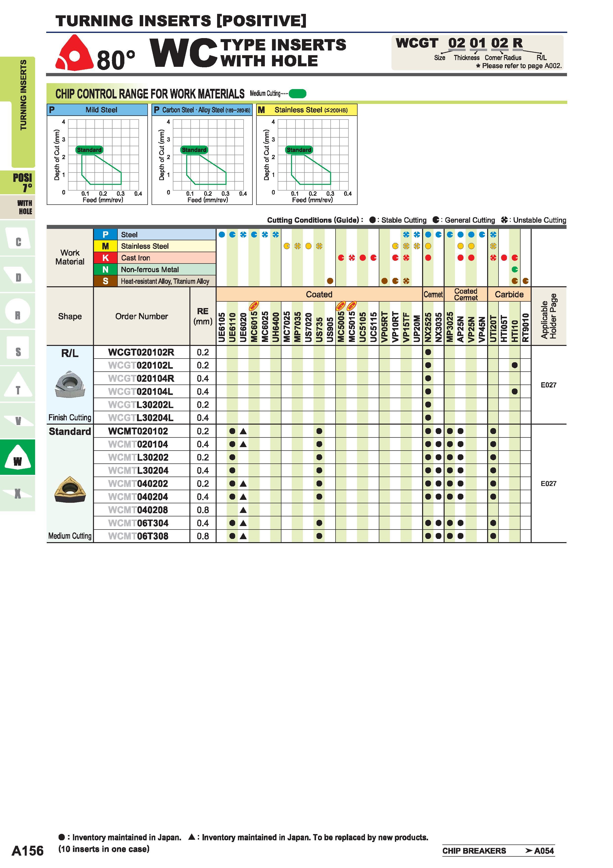This screenshot has height=868, width=613.
Task: Select the T triangle shape tab icon
Action: [x=18, y=384]
